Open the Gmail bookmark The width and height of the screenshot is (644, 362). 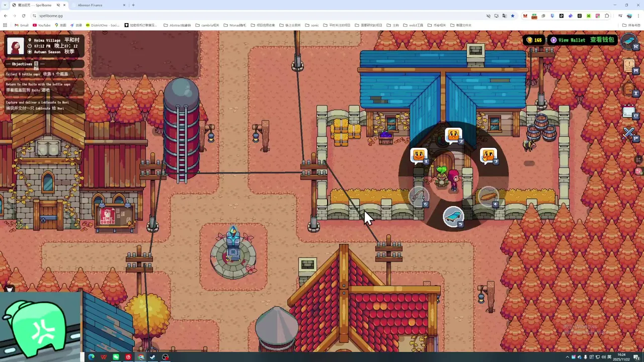pyautogui.click(x=22, y=25)
